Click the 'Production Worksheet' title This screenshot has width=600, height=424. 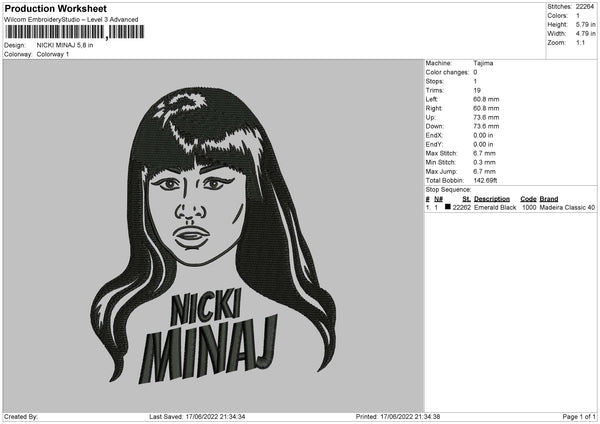point(55,8)
